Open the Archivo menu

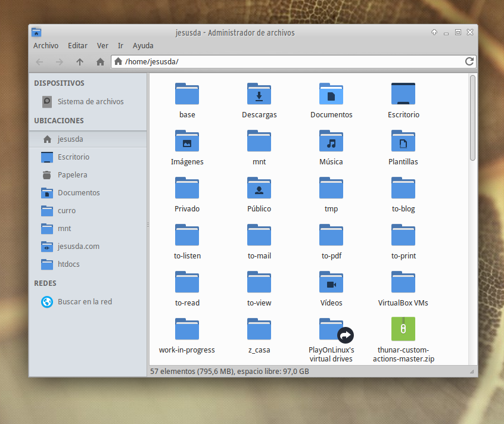[x=46, y=45]
